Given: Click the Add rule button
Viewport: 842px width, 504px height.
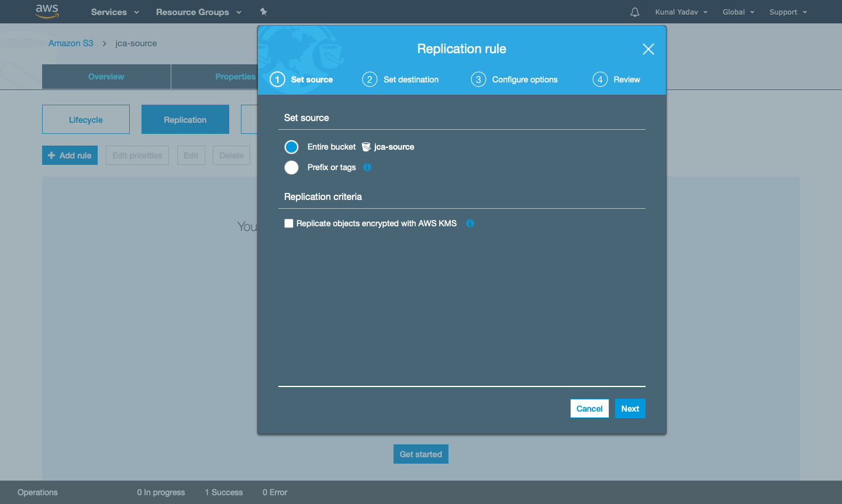Looking at the screenshot, I should 70,156.
